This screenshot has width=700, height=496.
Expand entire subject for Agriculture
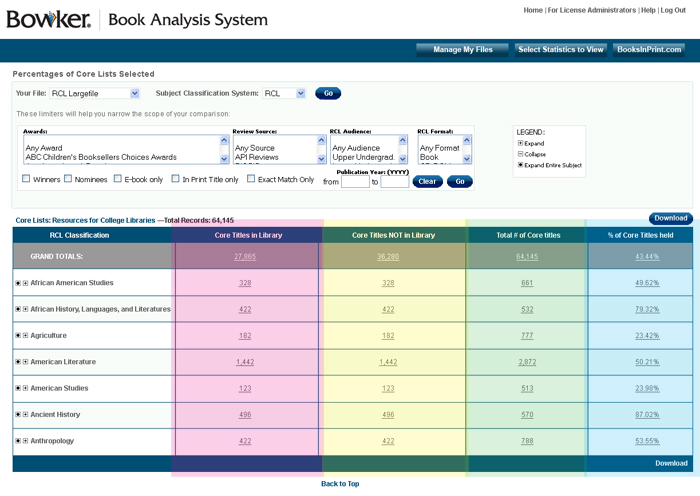pos(18,335)
